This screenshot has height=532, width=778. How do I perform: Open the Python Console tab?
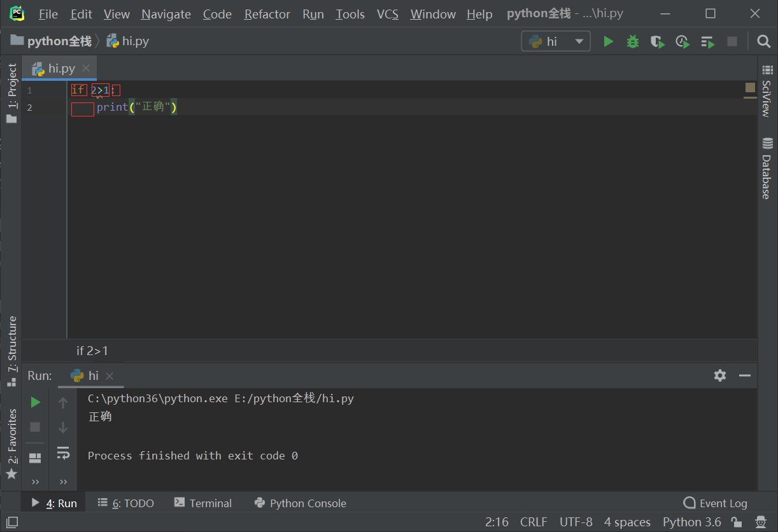[300, 503]
